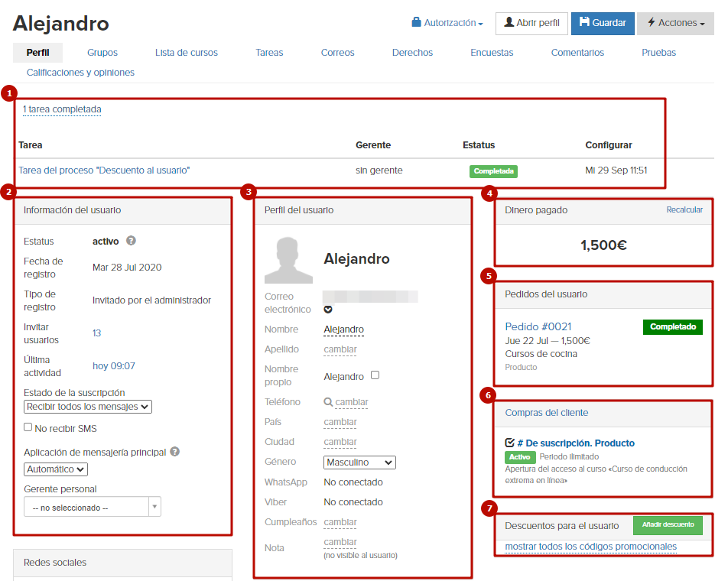
Task: Switch to the Grupos tab
Action: point(102,53)
